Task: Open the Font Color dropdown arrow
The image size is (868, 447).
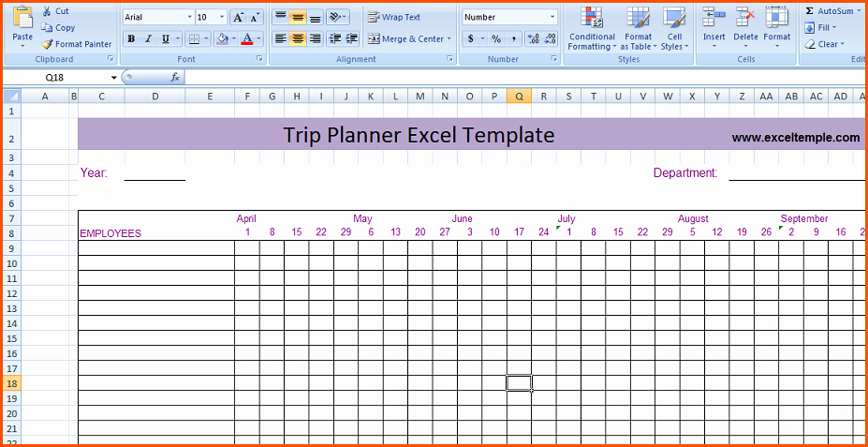Action: coord(259,38)
